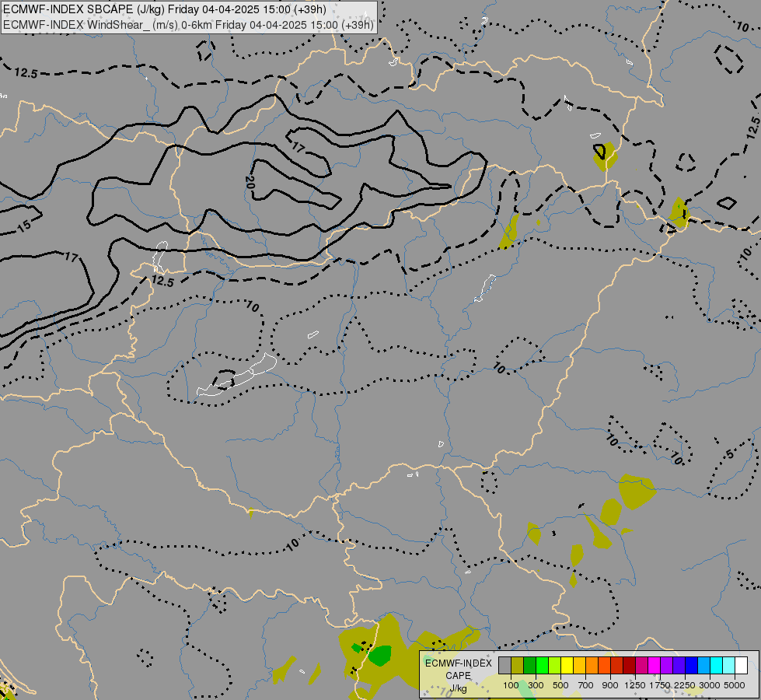Image resolution: width=761 pixels, height=700 pixels.
Task: Click the legend value 5000
Action: pos(735,685)
